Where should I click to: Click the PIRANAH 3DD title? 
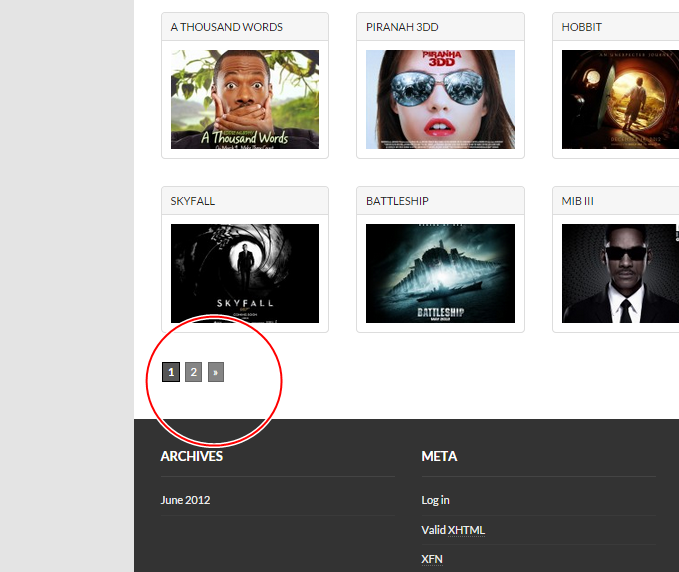click(402, 27)
